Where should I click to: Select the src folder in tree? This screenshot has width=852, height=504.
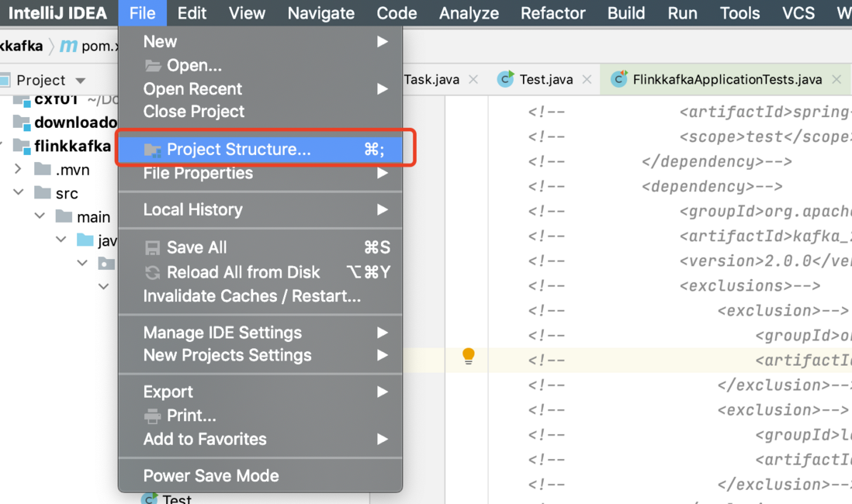(x=67, y=194)
